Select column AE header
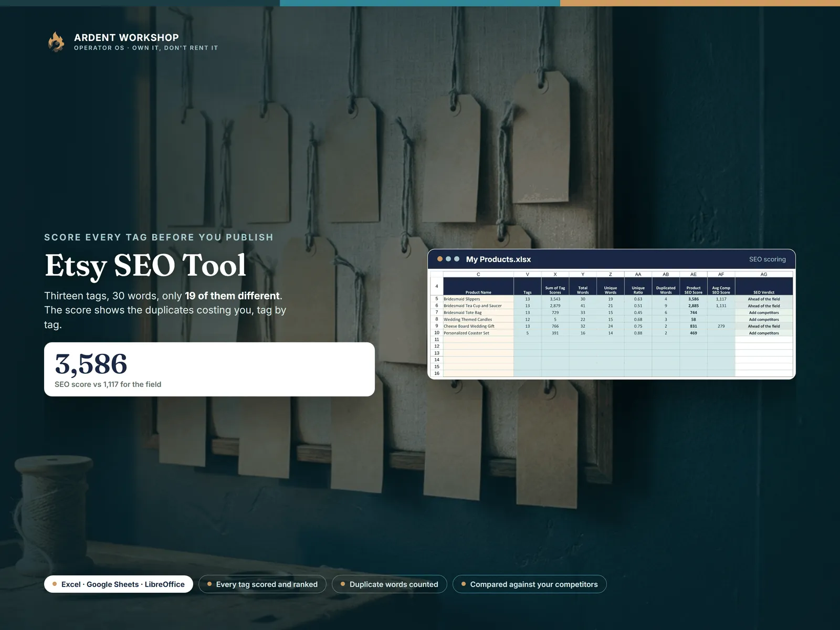The height and width of the screenshot is (630, 840). 694,275
